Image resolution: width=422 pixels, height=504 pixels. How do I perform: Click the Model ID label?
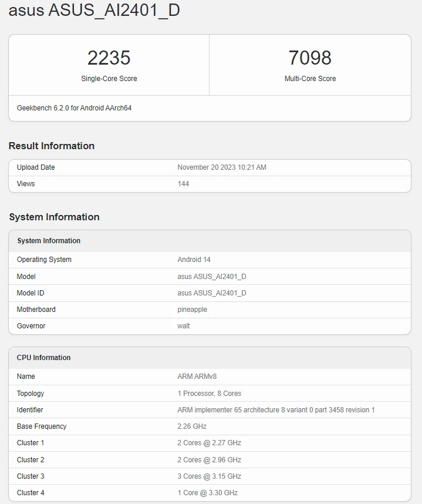pyautogui.click(x=31, y=293)
